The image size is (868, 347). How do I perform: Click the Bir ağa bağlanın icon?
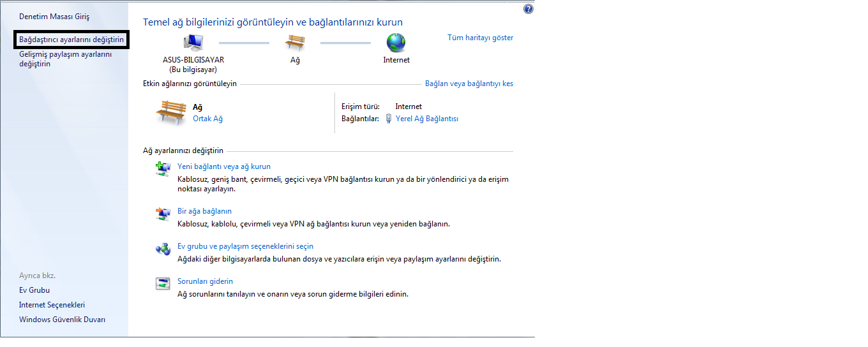[x=163, y=214]
